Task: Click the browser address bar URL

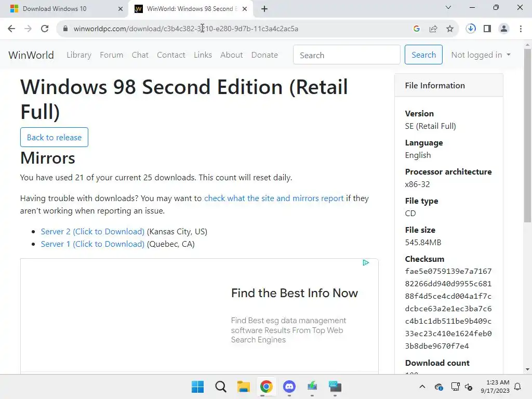Action: point(186,29)
